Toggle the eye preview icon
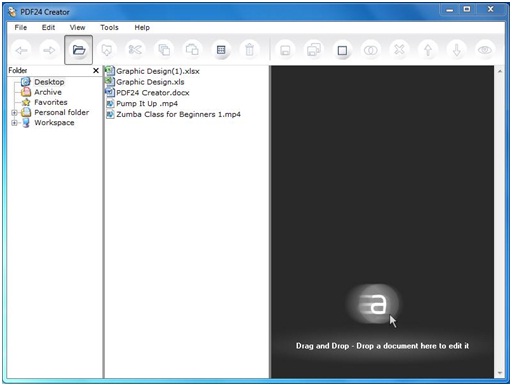 coord(485,50)
